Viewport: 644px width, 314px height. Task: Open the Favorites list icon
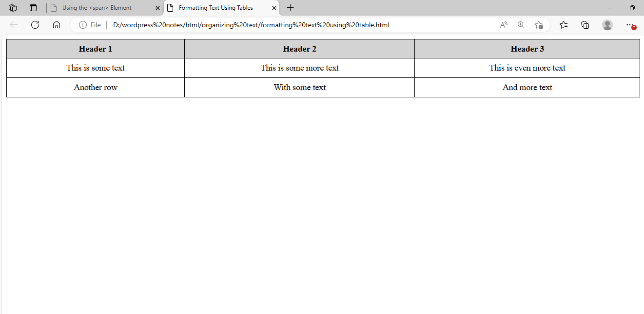click(564, 25)
